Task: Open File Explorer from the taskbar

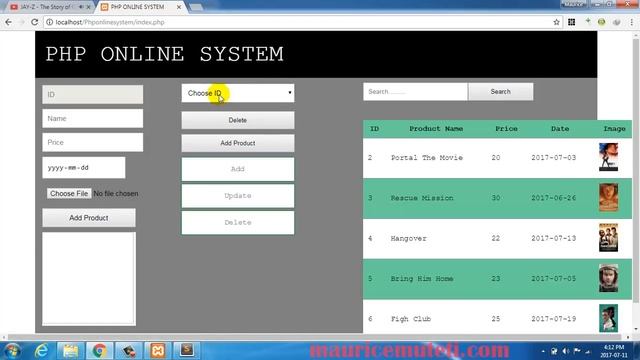Action: click(x=71, y=351)
